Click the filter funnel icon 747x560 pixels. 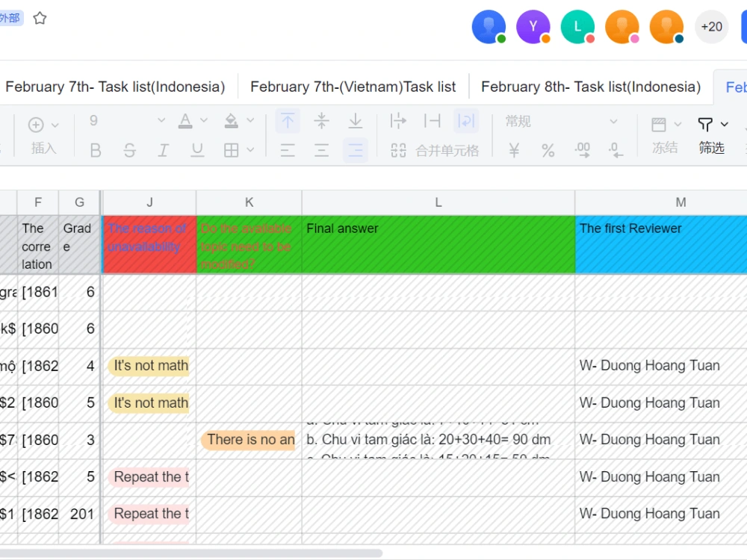(x=705, y=125)
